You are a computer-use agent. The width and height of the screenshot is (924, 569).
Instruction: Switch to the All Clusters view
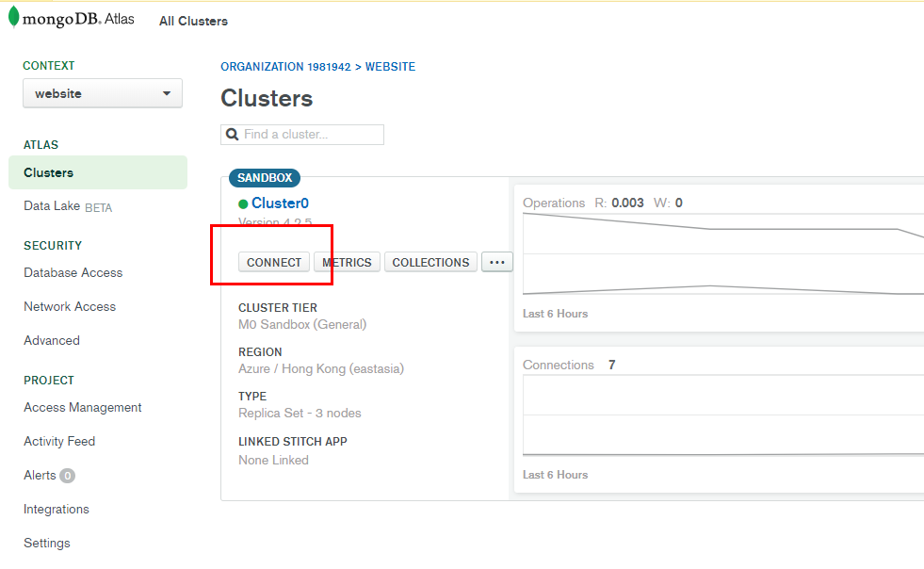(x=192, y=21)
